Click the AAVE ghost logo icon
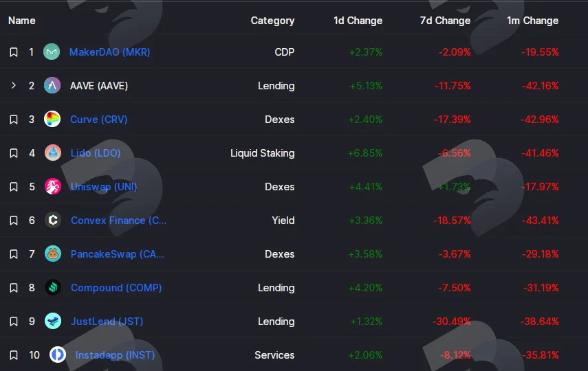Image resolution: width=588 pixels, height=371 pixels. click(52, 85)
